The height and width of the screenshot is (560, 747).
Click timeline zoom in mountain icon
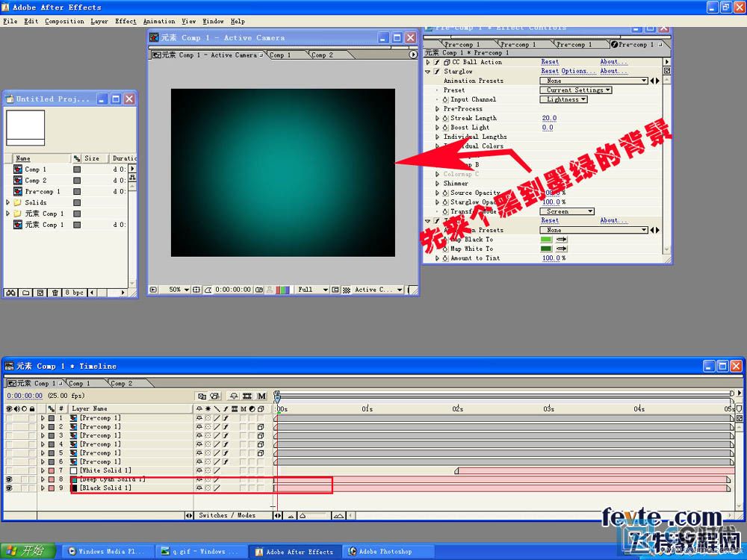[338, 516]
